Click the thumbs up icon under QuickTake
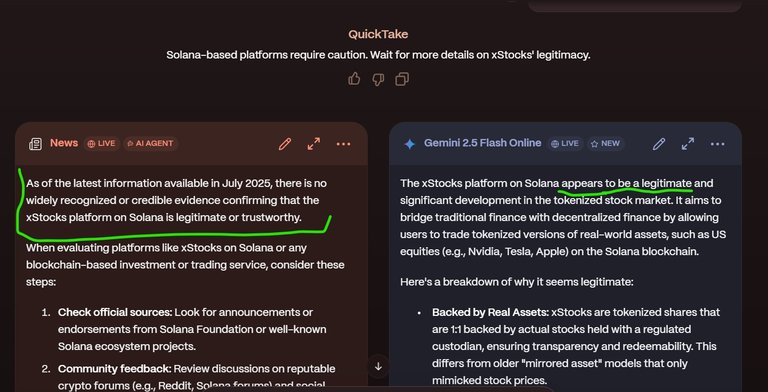The image size is (768, 392). click(354, 79)
